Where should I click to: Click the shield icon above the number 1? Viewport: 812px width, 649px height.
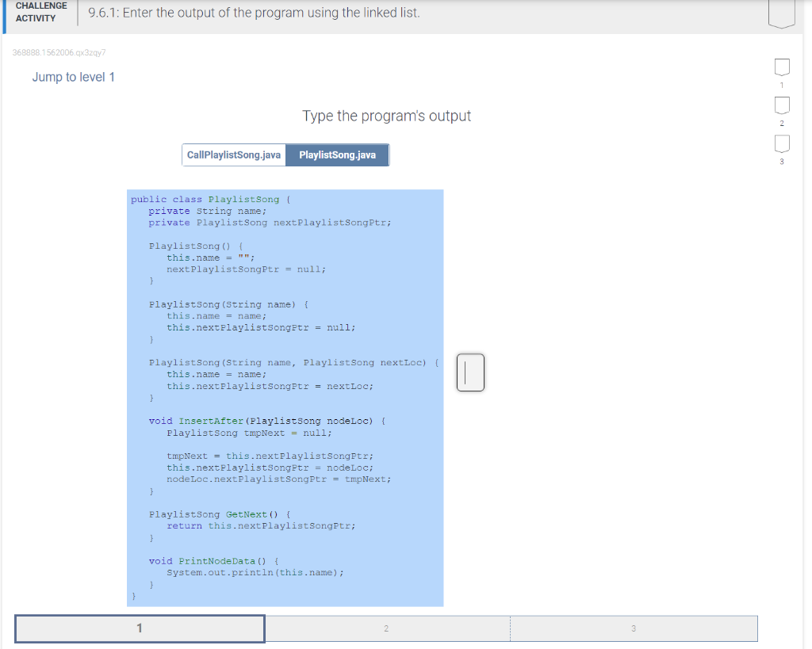[782, 67]
